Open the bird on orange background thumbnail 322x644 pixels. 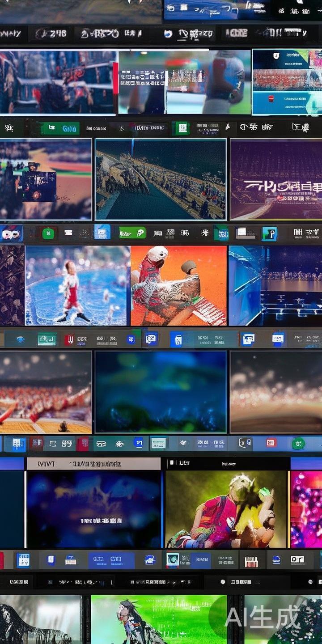pyautogui.click(x=178, y=285)
